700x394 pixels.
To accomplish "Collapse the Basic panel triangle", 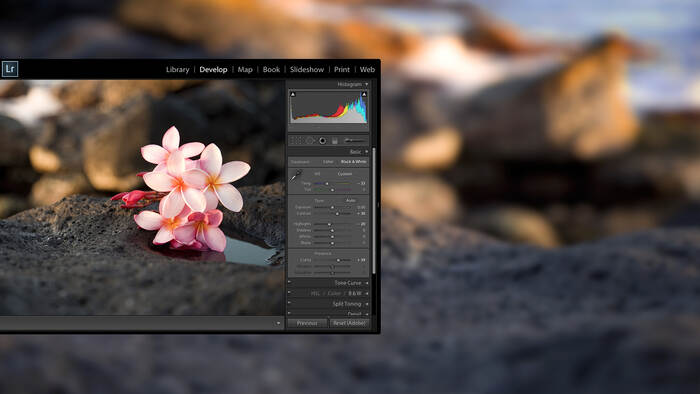I will (367, 152).
